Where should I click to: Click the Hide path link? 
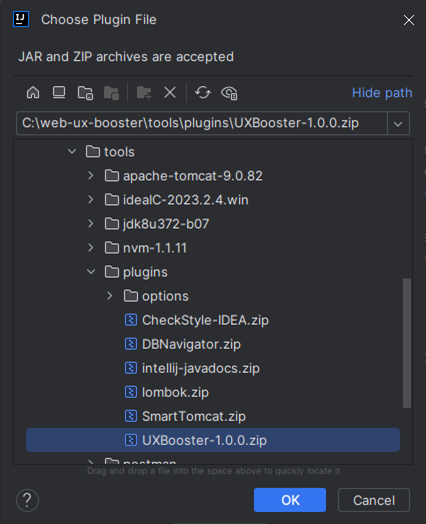click(382, 93)
